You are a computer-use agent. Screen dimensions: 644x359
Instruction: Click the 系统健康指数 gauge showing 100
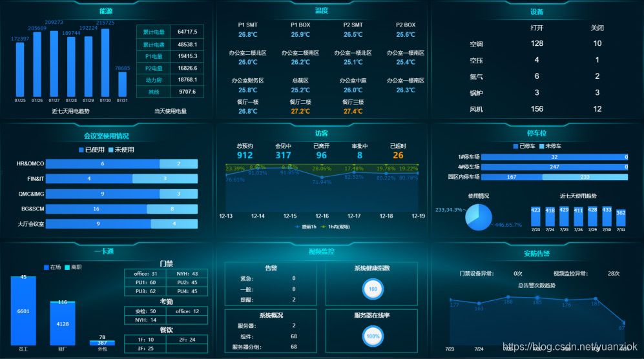point(373,289)
